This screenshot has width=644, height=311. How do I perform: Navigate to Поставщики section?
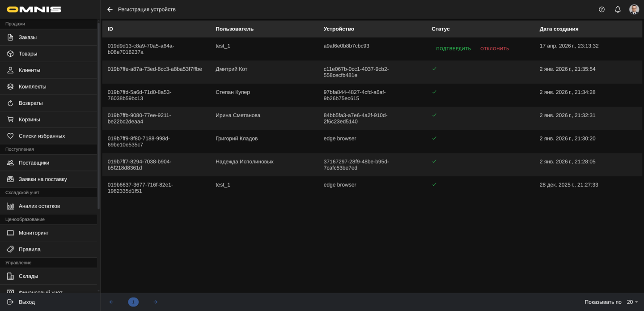point(34,163)
